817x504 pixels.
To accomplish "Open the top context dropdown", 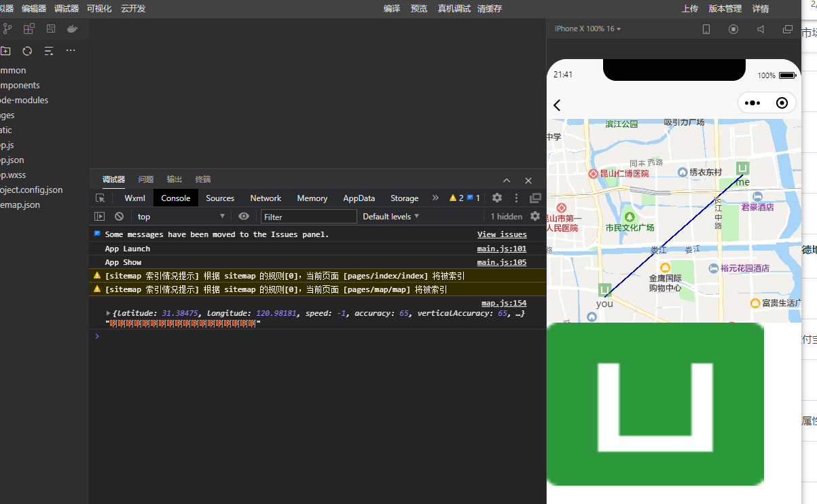I will (x=181, y=217).
